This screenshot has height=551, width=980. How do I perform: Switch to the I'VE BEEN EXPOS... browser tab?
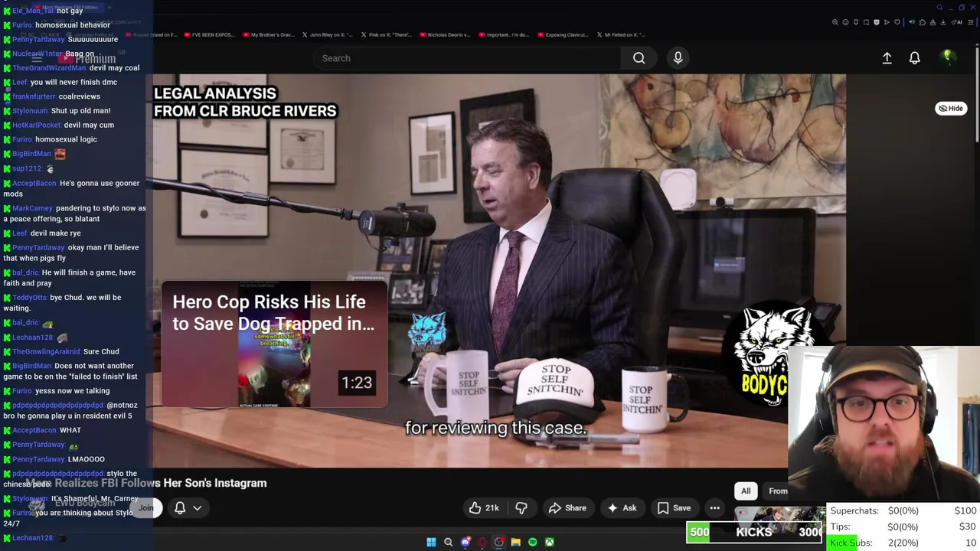pyautogui.click(x=208, y=34)
